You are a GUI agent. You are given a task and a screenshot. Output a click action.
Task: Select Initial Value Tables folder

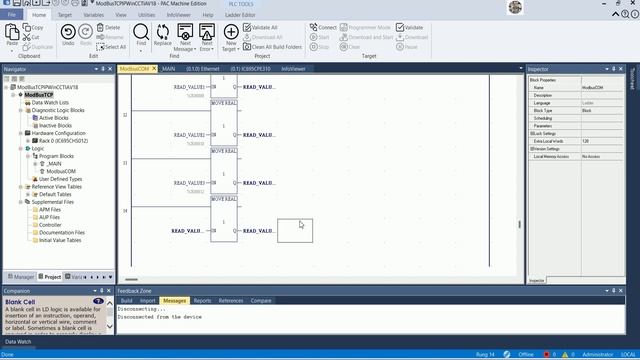[60, 240]
